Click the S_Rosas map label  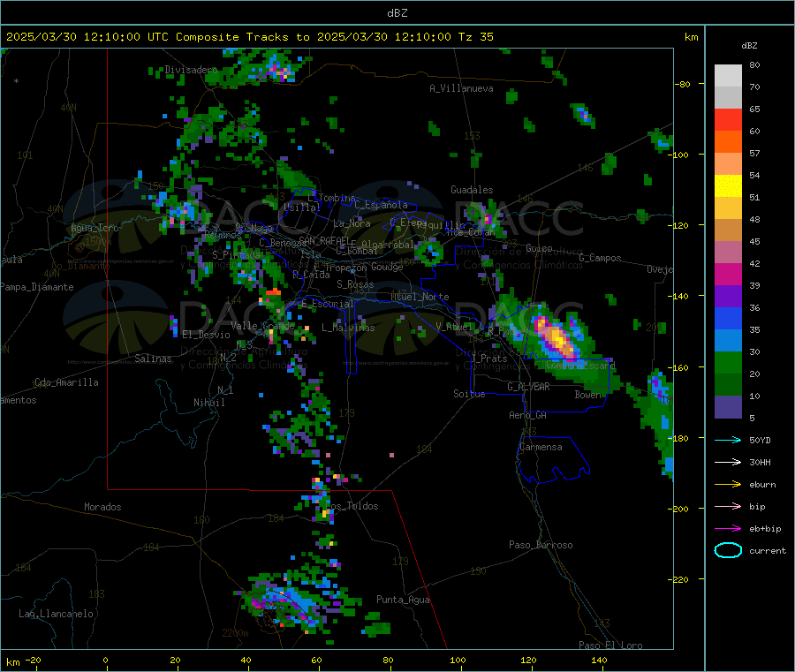[355, 284]
